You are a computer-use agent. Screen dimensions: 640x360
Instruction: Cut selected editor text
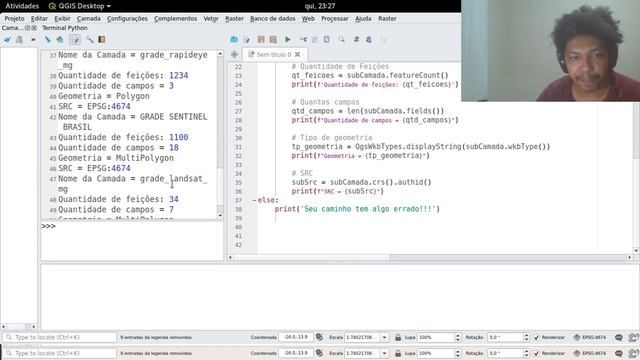[x=303, y=40]
